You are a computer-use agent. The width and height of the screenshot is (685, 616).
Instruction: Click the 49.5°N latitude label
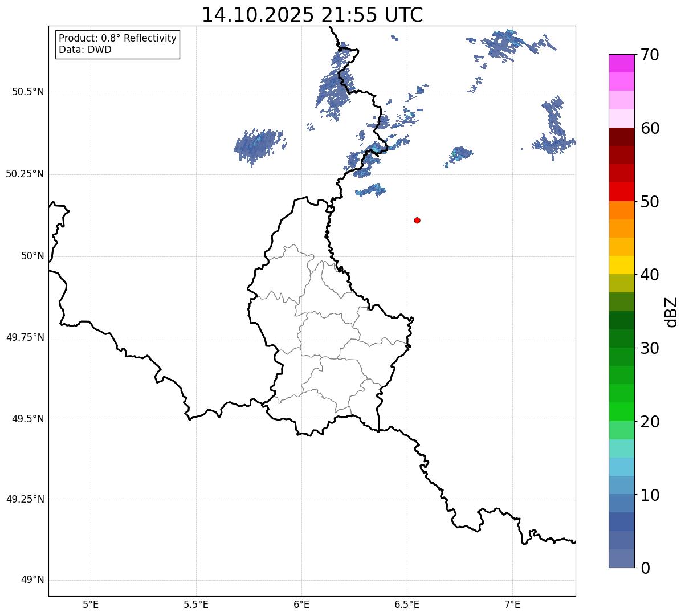point(28,419)
